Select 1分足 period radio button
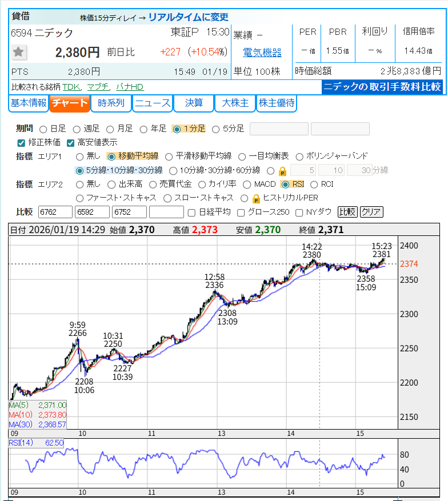The height and width of the screenshot is (501, 448). (x=177, y=130)
